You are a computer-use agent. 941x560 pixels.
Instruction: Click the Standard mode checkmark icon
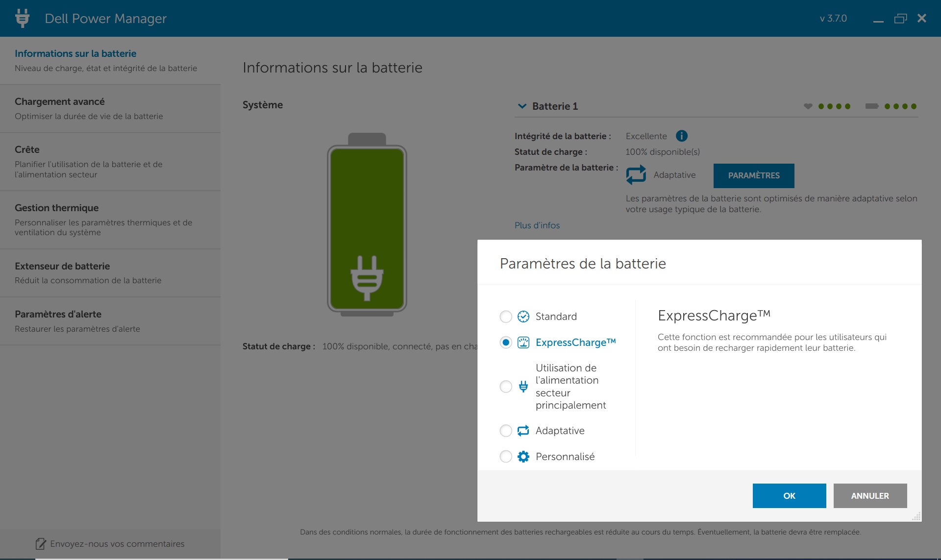523,317
